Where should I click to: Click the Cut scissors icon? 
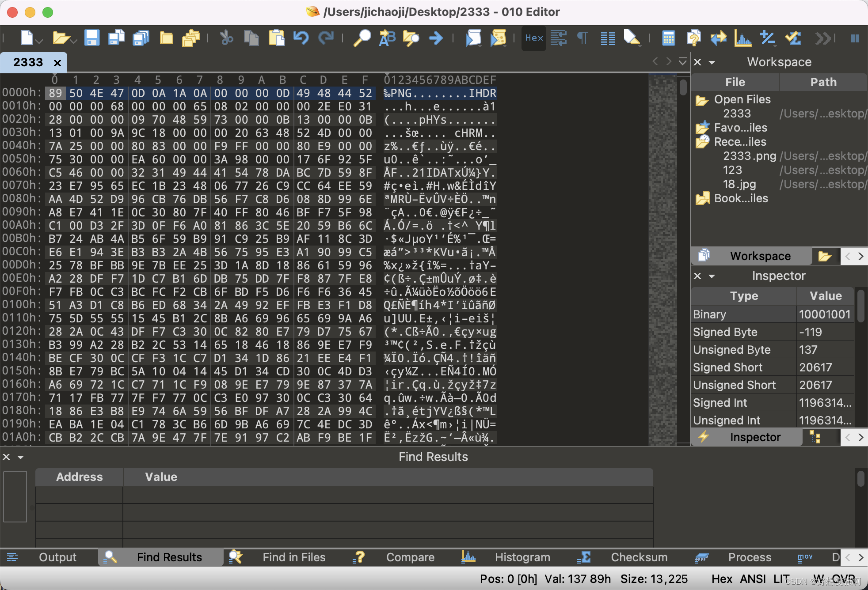pos(227,38)
